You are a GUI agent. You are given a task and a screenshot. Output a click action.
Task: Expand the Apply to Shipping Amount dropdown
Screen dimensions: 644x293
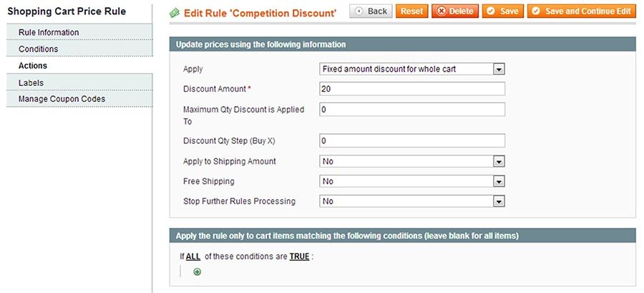click(411, 161)
